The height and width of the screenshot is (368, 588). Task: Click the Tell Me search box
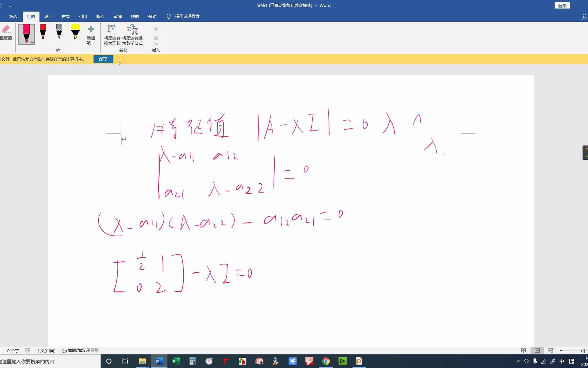point(183,16)
